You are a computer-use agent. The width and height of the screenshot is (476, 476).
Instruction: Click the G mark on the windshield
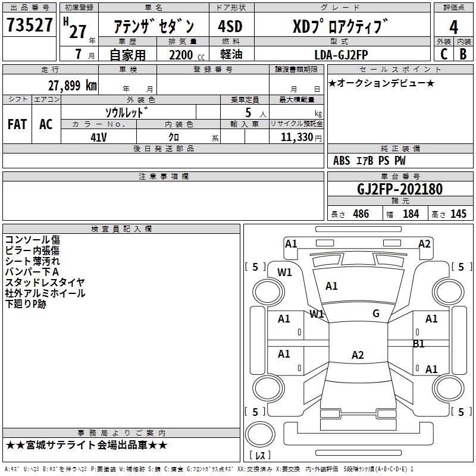click(x=375, y=314)
